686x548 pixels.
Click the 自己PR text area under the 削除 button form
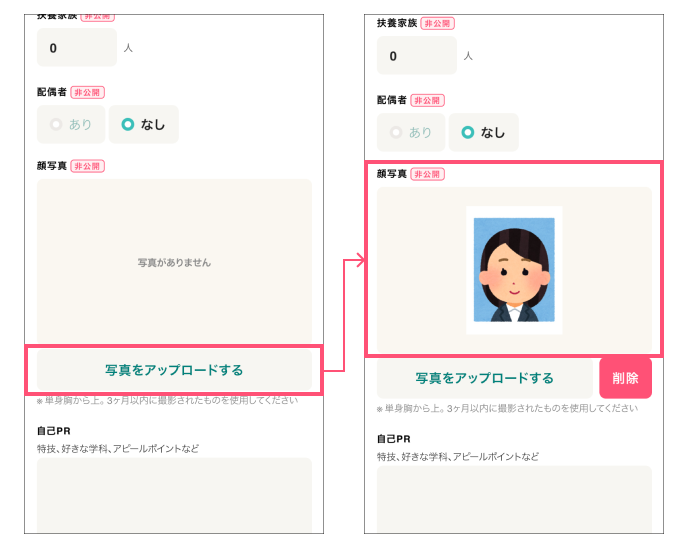coord(514,500)
